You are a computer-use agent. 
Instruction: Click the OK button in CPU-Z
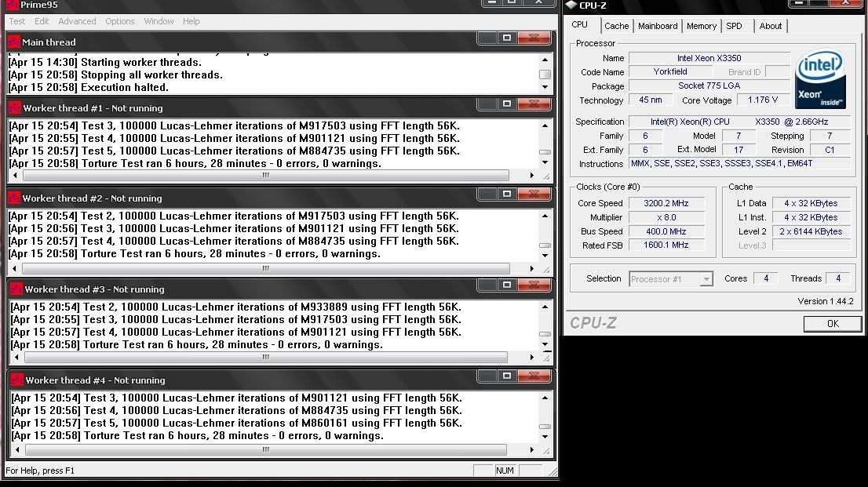833,324
